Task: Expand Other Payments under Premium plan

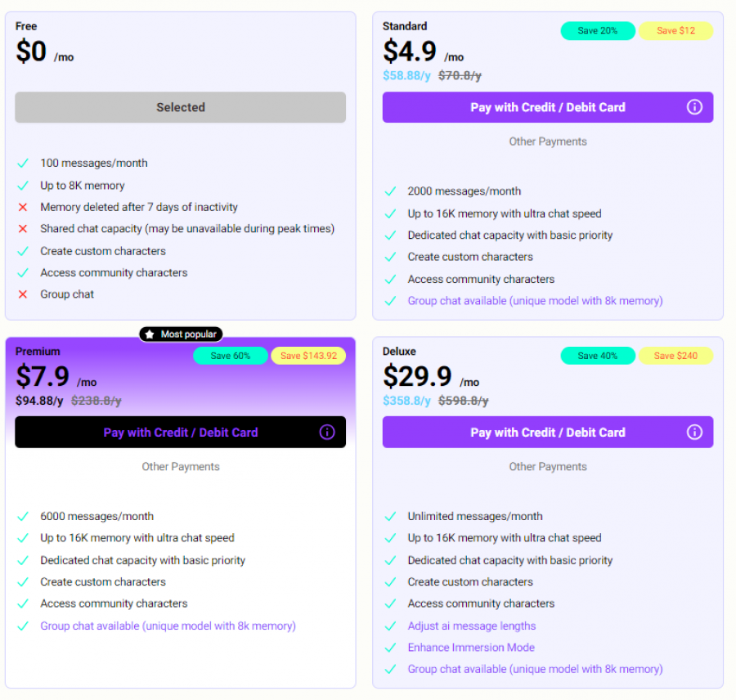Action: pyautogui.click(x=181, y=466)
